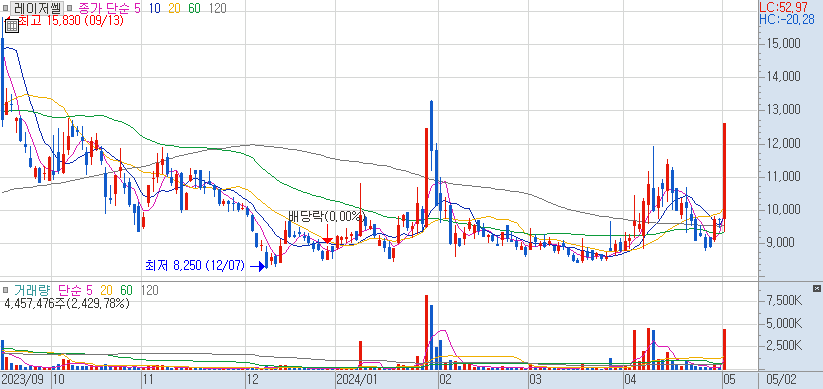The width and height of the screenshot is (823, 389).
Task: Click the 13,000 price axis label
Action: [x=784, y=110]
